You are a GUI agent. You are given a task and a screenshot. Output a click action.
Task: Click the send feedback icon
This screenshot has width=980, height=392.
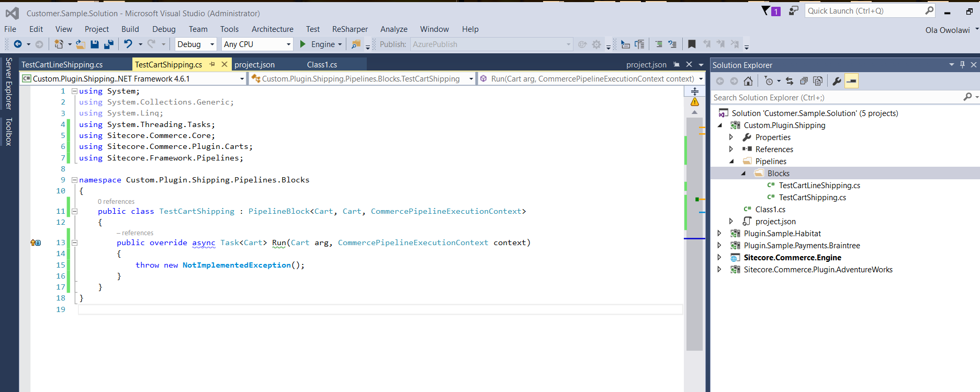pos(794,10)
